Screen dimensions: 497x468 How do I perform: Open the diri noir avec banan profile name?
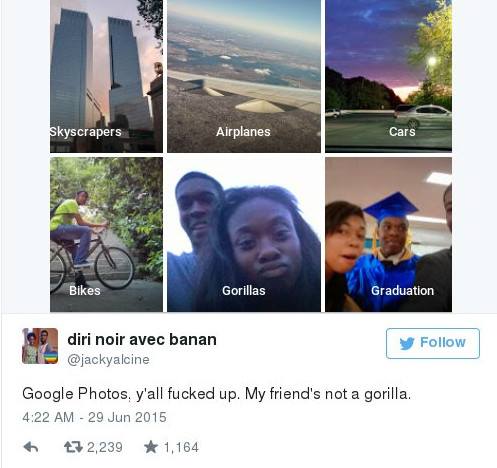coord(142,340)
